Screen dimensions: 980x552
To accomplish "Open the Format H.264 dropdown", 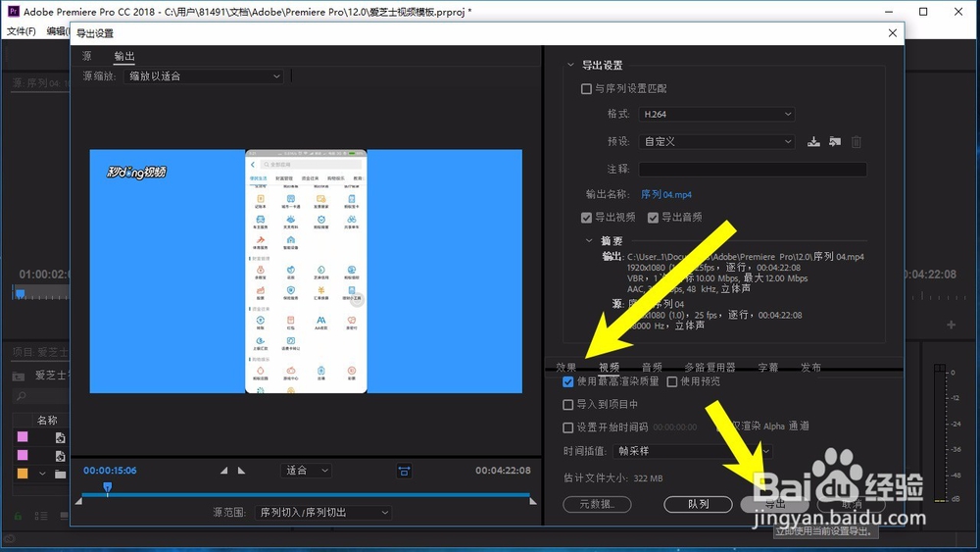I will [x=716, y=114].
